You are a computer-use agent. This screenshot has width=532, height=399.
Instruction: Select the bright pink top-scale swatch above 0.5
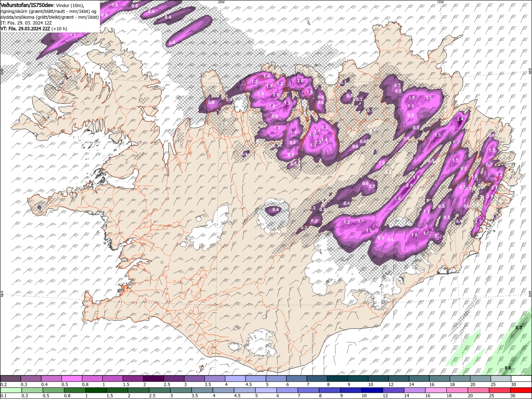(71, 379)
